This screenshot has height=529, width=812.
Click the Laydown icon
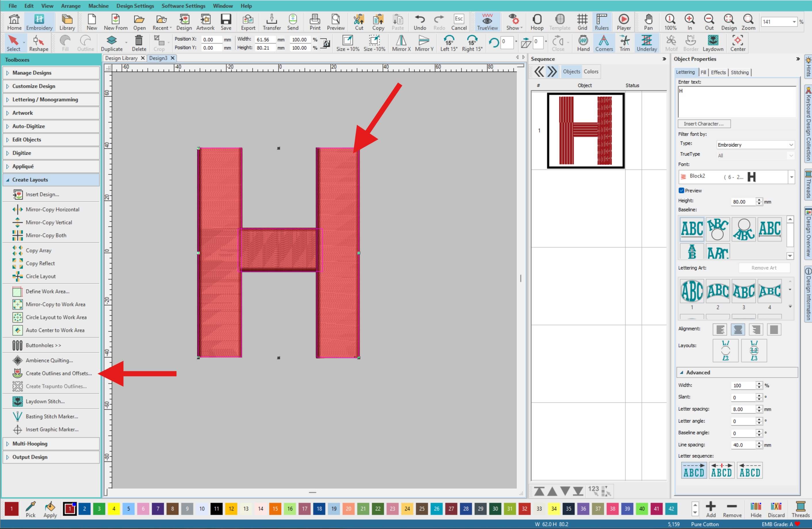click(x=713, y=43)
